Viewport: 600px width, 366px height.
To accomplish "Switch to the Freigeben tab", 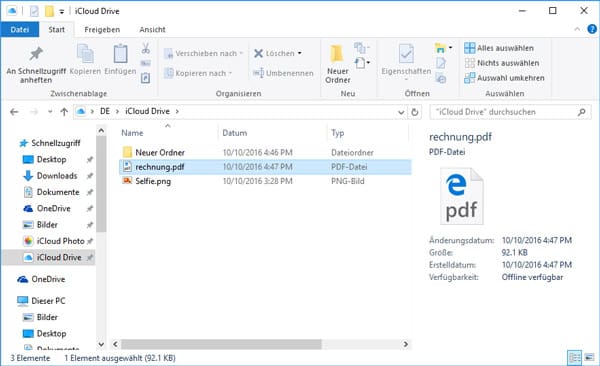I will pyautogui.click(x=102, y=29).
